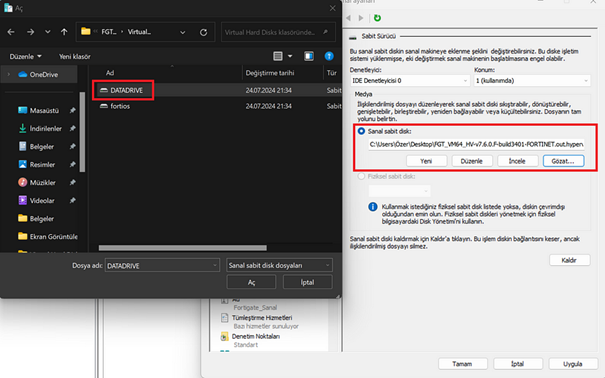This screenshot has width=605, height=378.
Task: Select OneDrive in navigation pane
Action: click(38, 74)
